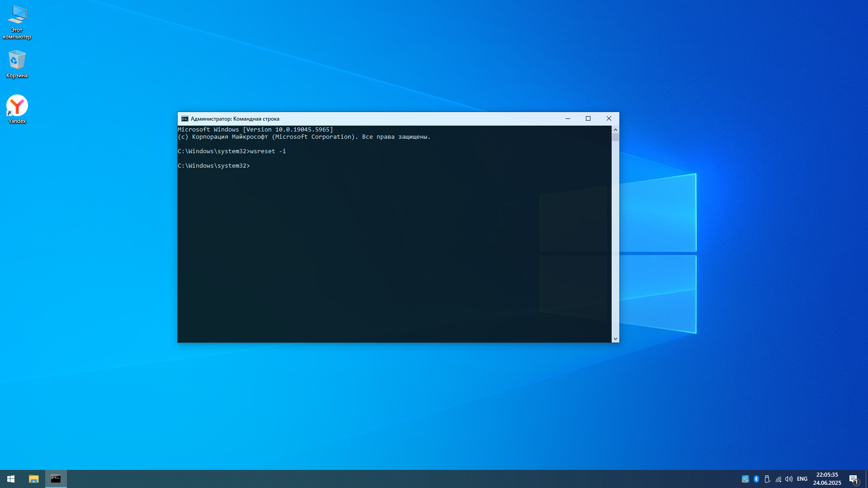Switch the ENG input language indicator

(802, 479)
